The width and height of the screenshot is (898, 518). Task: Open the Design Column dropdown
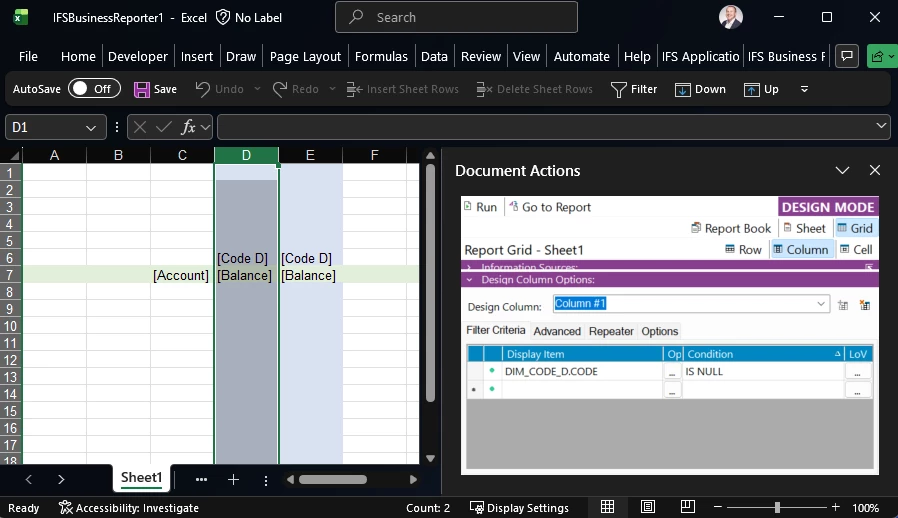(821, 304)
